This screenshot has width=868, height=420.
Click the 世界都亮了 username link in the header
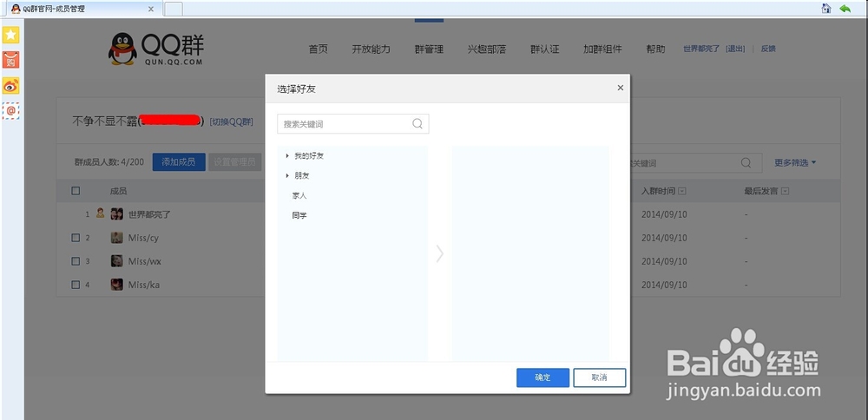702,49
